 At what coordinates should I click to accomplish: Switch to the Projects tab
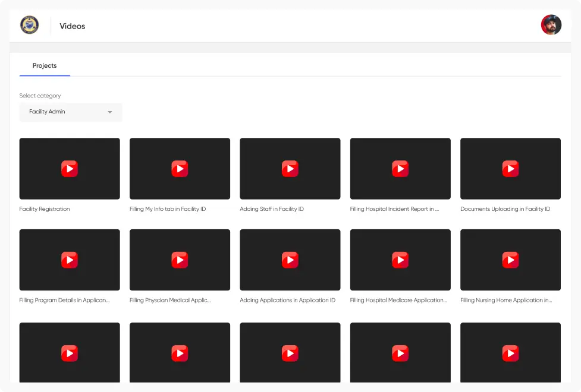point(45,65)
